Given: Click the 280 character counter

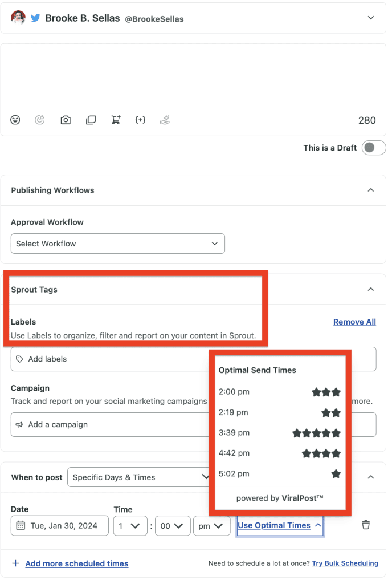Looking at the screenshot, I should pyautogui.click(x=367, y=120).
